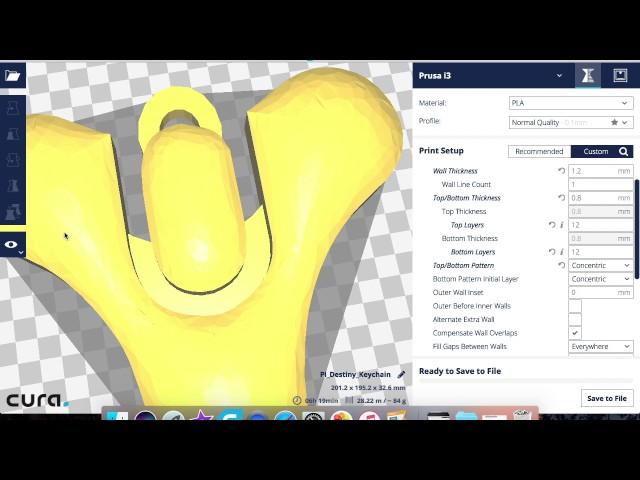This screenshot has height=480, width=640.
Task: Open the Profile Normal Quality dropdown
Action: [571, 122]
